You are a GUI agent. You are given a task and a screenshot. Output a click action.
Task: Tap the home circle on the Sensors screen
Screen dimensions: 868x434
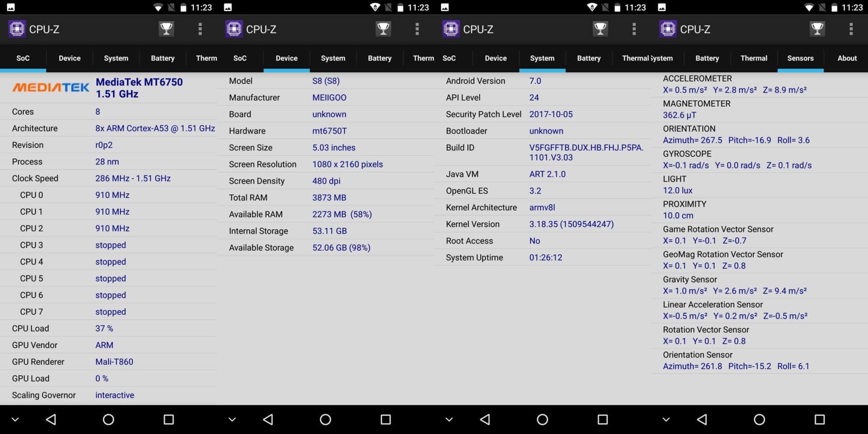click(x=759, y=420)
